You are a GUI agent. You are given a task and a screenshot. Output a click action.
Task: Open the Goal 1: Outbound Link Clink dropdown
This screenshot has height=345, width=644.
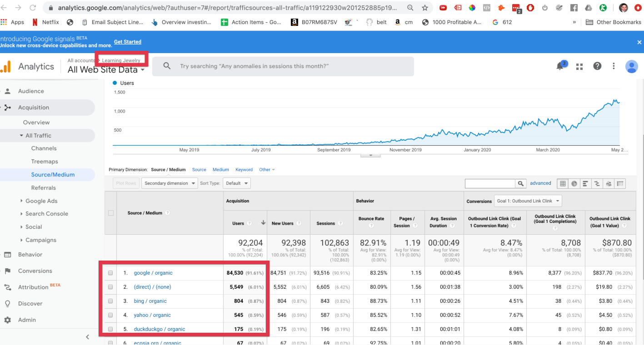coord(528,201)
